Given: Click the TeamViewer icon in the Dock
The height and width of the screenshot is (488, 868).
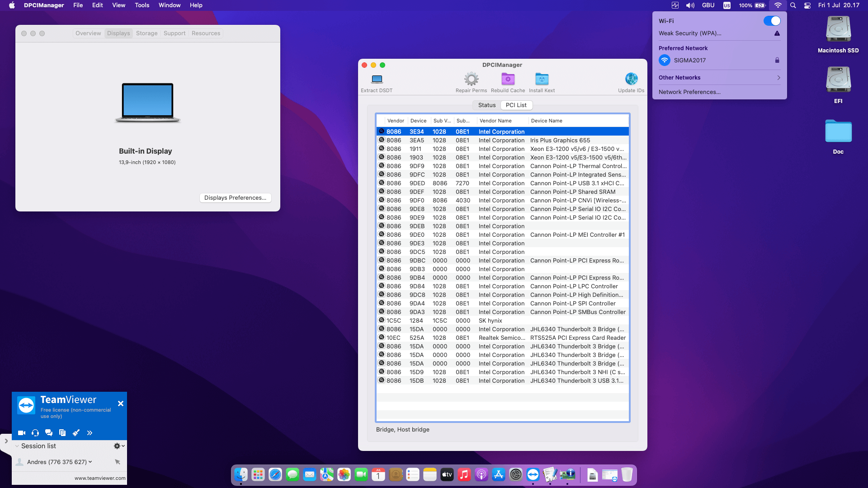Looking at the screenshot, I should point(533,475).
